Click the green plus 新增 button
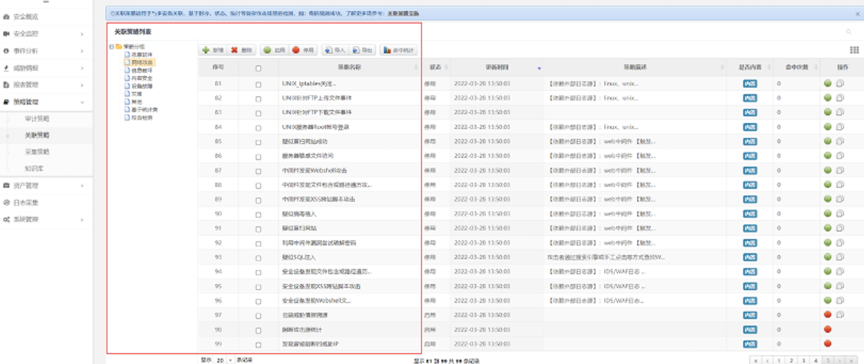This screenshot has width=864, height=364. (x=213, y=50)
